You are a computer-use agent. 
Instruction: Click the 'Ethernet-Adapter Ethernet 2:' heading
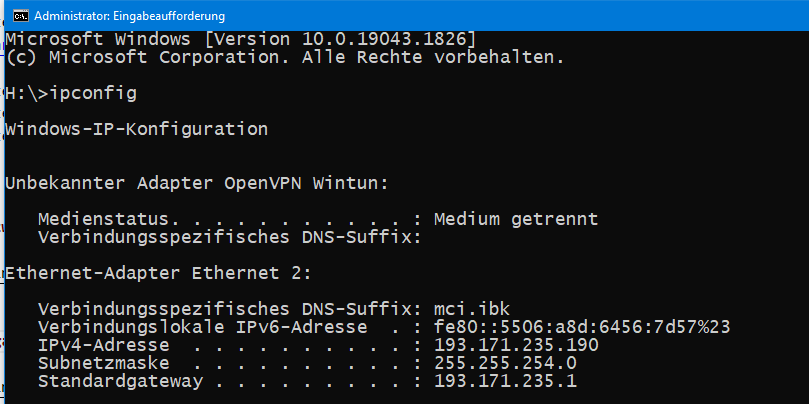(x=158, y=273)
